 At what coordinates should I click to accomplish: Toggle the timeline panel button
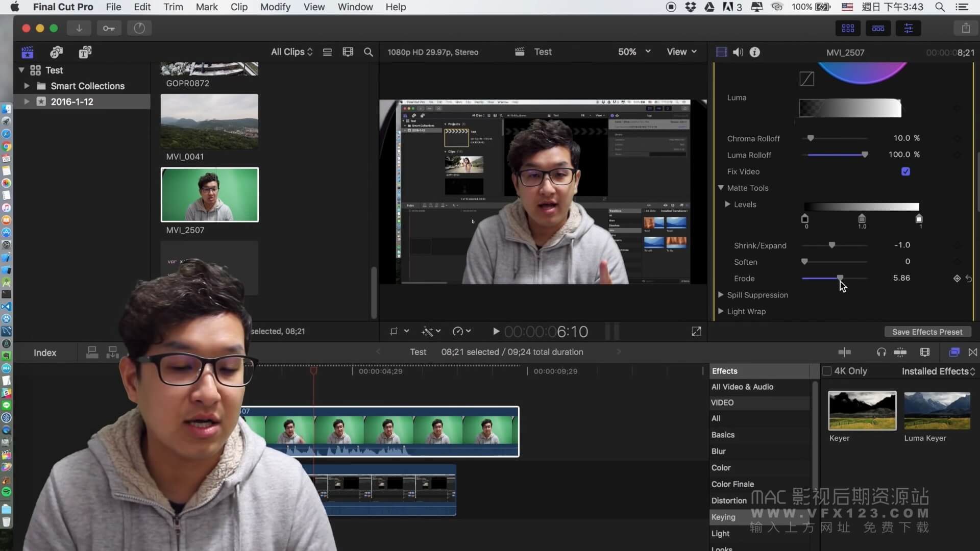[x=878, y=28]
